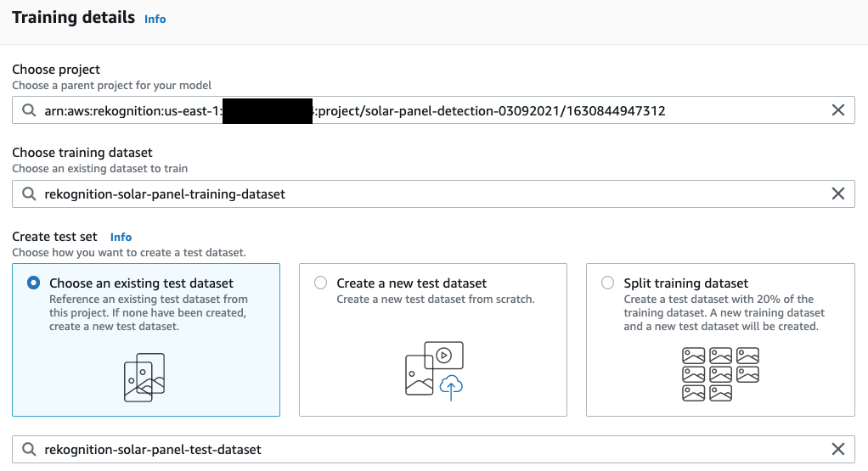Click the rekognition-solar-panel-test-dataset field
Image resolution: width=868 pixels, height=471 pixels.
433,449
